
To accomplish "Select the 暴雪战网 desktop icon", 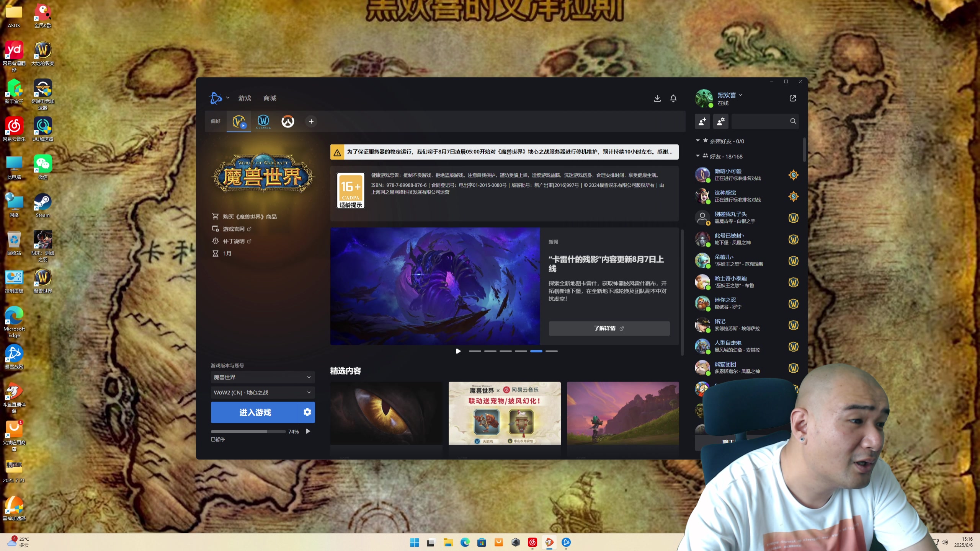I will click(x=14, y=357).
